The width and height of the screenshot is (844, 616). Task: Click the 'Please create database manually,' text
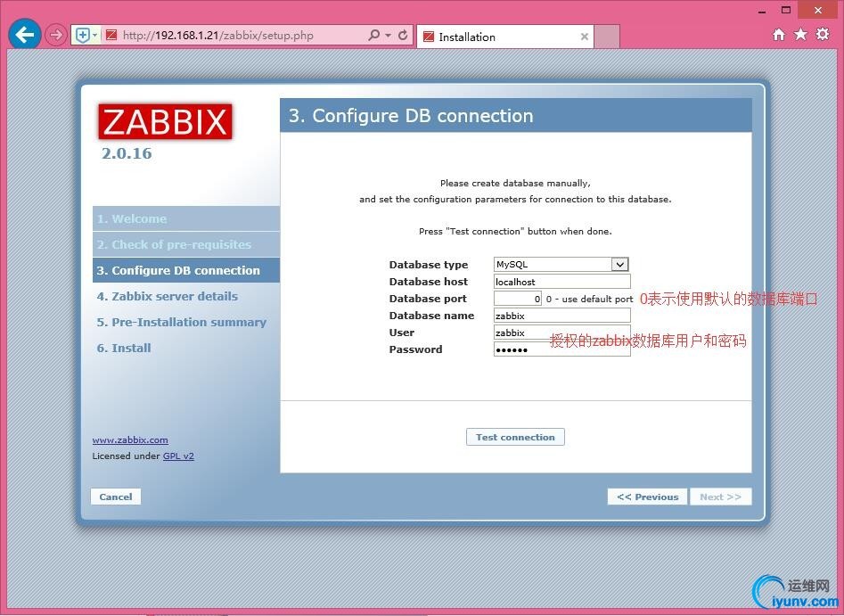tap(515, 183)
